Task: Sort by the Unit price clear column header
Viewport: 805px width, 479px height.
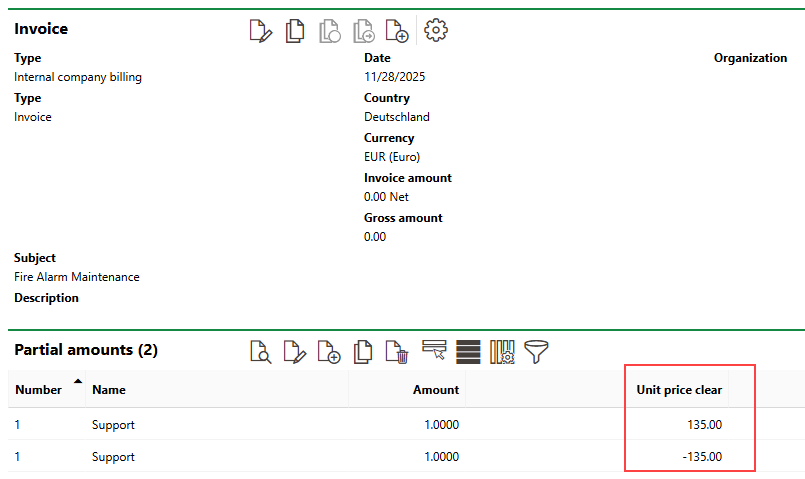Action: pyautogui.click(x=679, y=390)
